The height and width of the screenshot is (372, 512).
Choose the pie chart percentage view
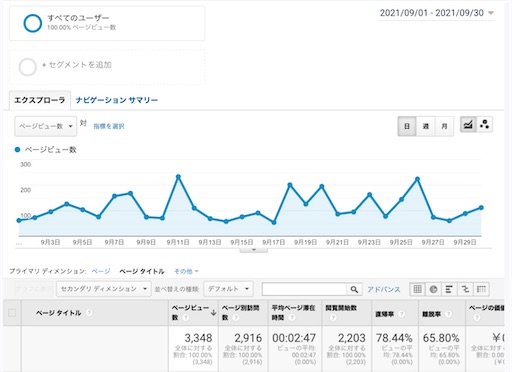433,289
